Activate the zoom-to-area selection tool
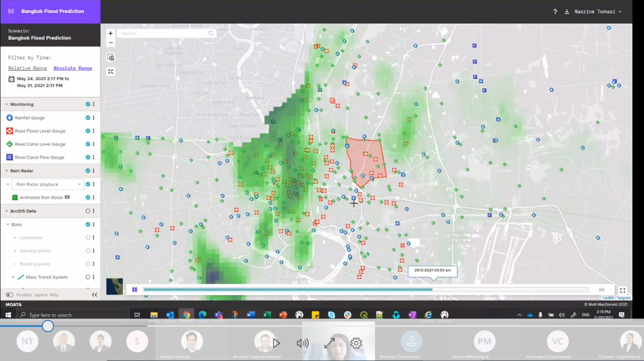Image resolution: width=644 pixels, height=361 pixels. (110, 57)
